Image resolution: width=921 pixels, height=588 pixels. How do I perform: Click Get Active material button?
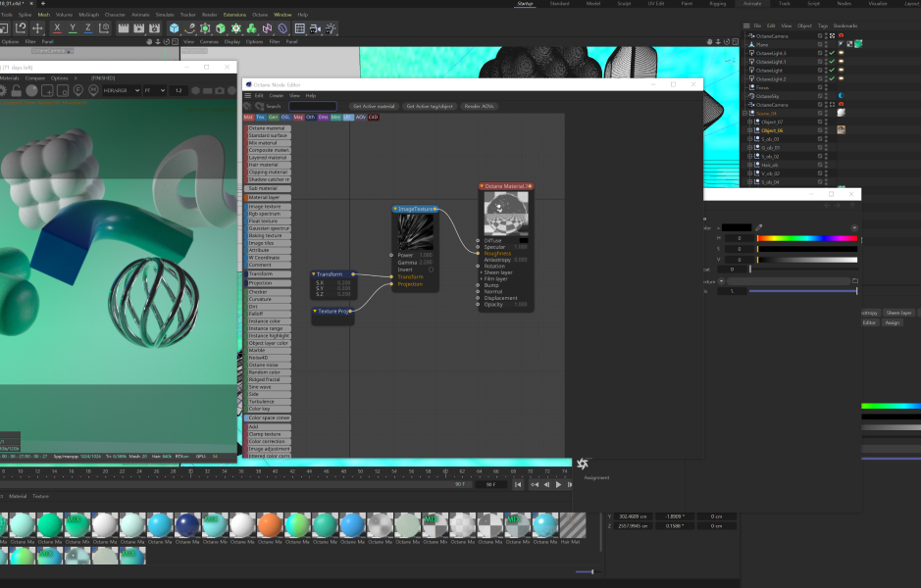point(374,106)
